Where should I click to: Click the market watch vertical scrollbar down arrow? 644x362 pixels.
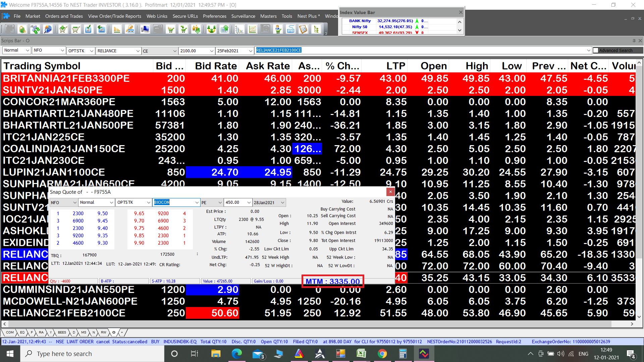point(639,316)
